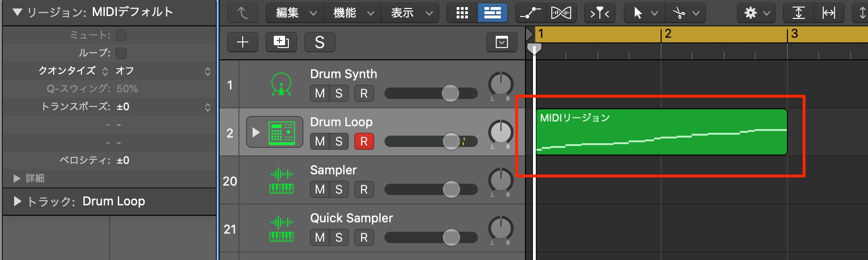868x260 pixels.
Task: Select the pointer tool
Action: pos(638,13)
